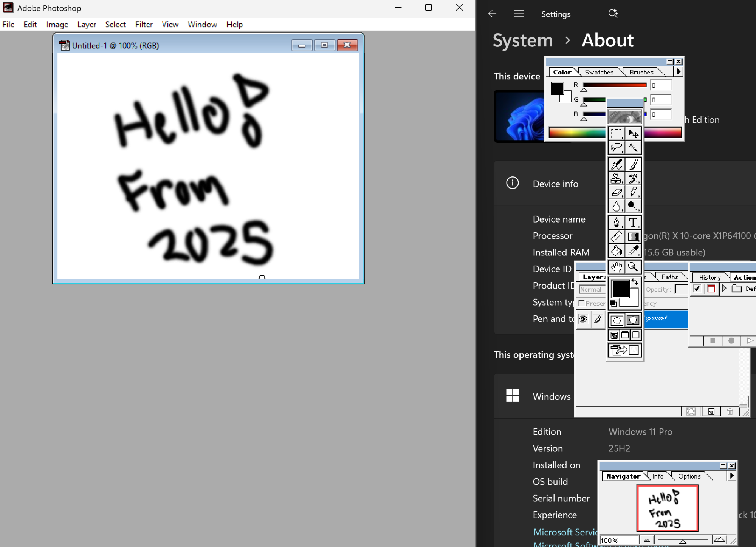
Task: Select the Gradient tool
Action: tap(634, 236)
